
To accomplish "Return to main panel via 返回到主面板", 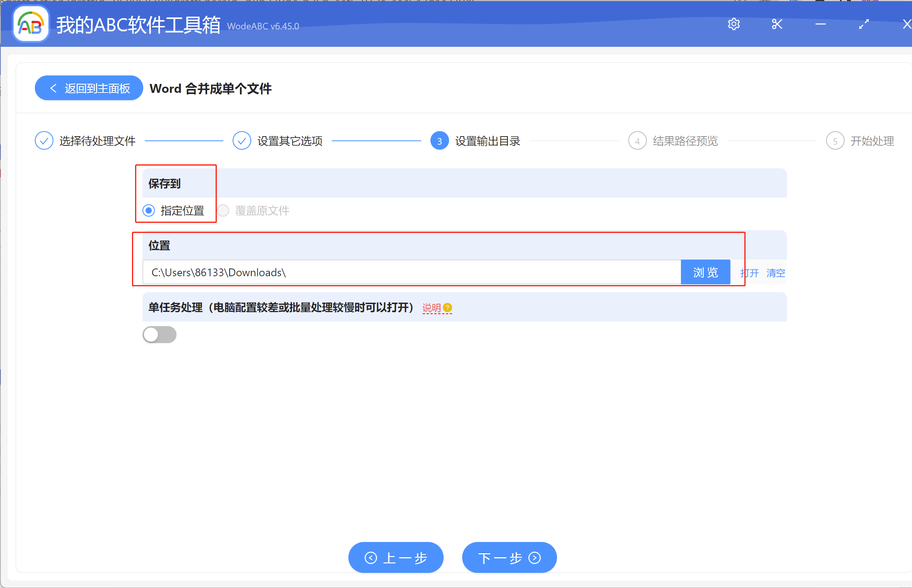I will coord(89,88).
